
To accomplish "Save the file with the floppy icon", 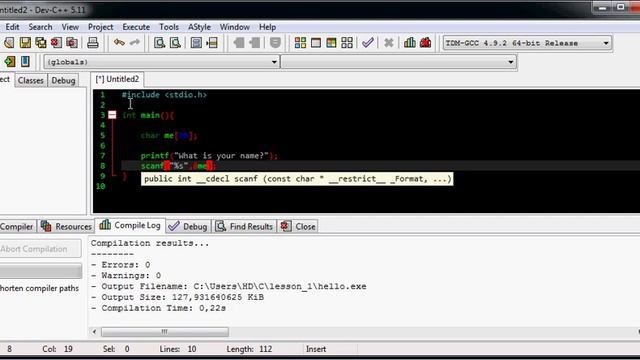I will pos(25,42).
